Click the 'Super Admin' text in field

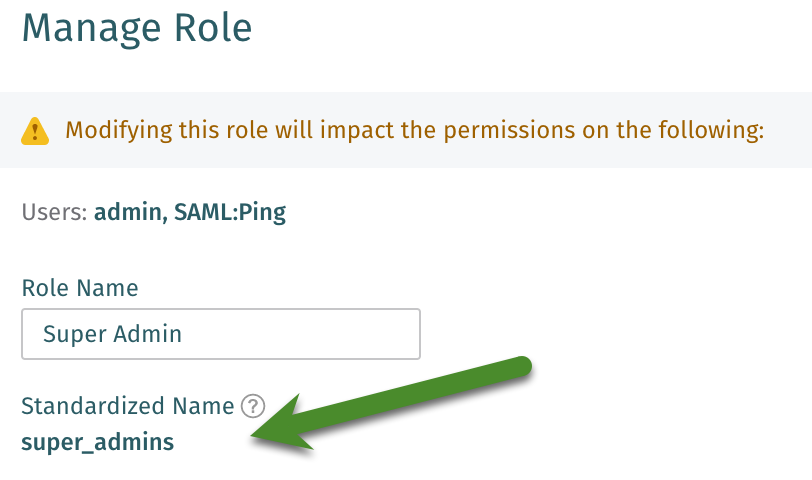click(112, 333)
